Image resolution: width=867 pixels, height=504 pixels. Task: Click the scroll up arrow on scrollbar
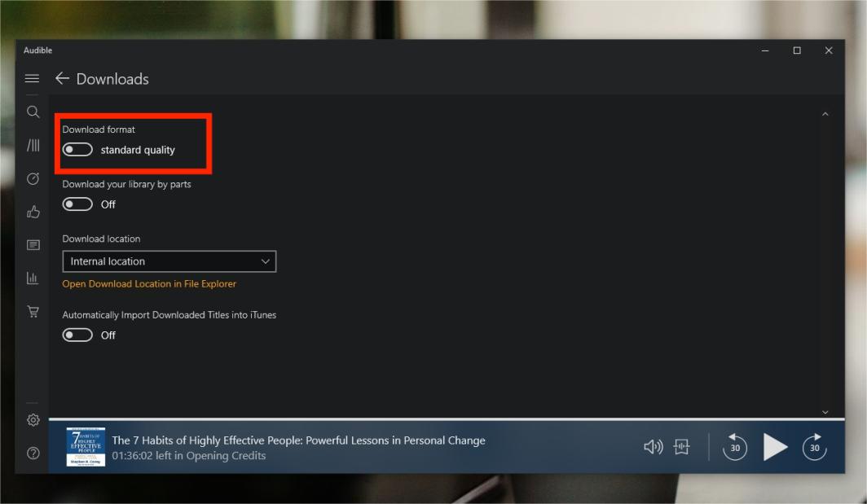click(x=825, y=114)
